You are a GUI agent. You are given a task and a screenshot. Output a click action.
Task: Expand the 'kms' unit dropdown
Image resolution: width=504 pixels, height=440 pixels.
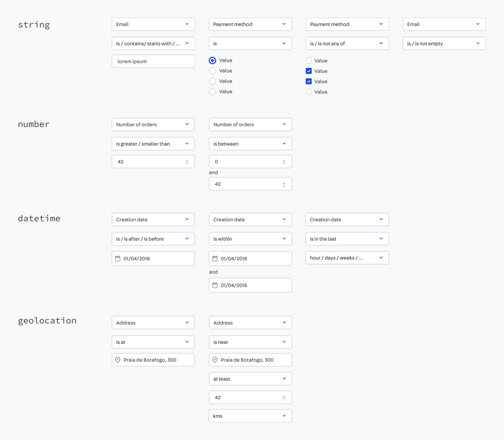250,416
